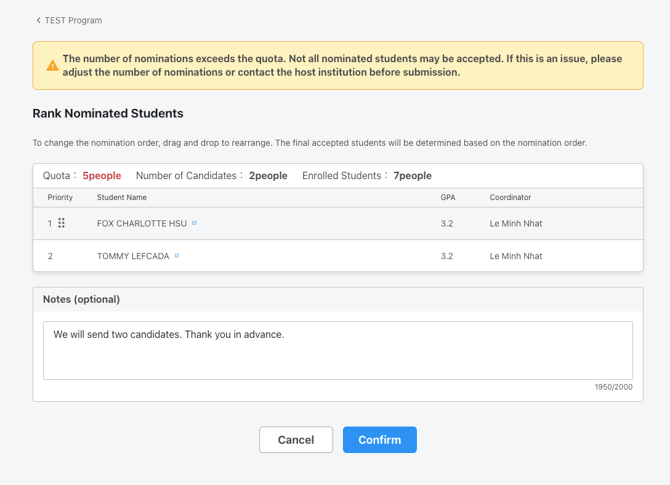Open FOX CHARLOTTE HSU profile link icon
670x485 pixels.
pyautogui.click(x=194, y=223)
